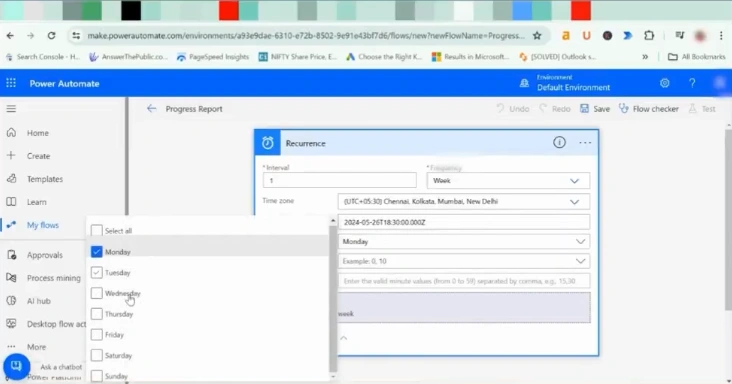Open the Templates icon in sidebar
This screenshot has width=732, height=384.
point(11,179)
